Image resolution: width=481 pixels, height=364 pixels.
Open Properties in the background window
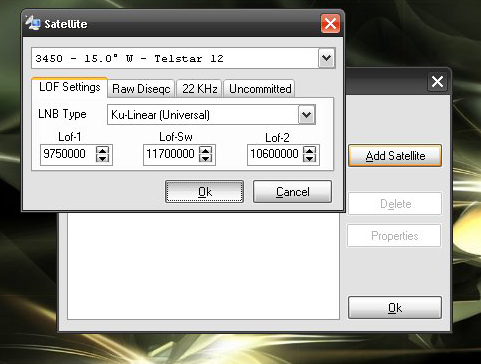(394, 236)
